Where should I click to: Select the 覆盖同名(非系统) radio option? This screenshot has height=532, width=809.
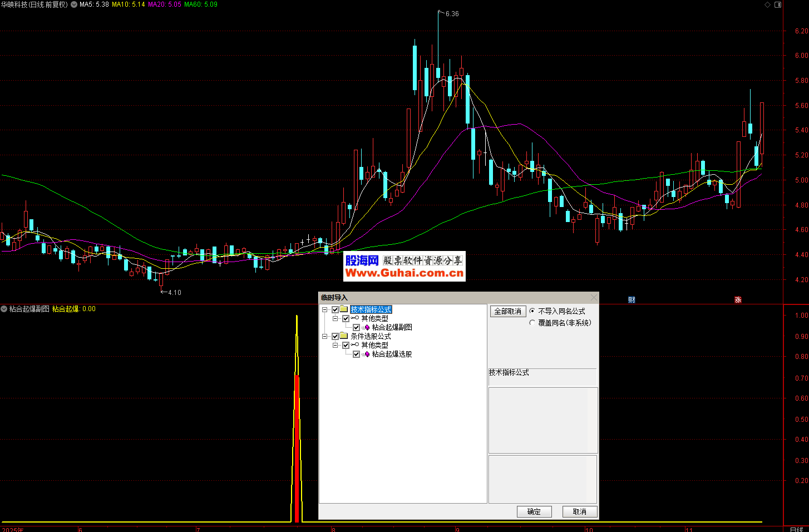[x=532, y=323]
